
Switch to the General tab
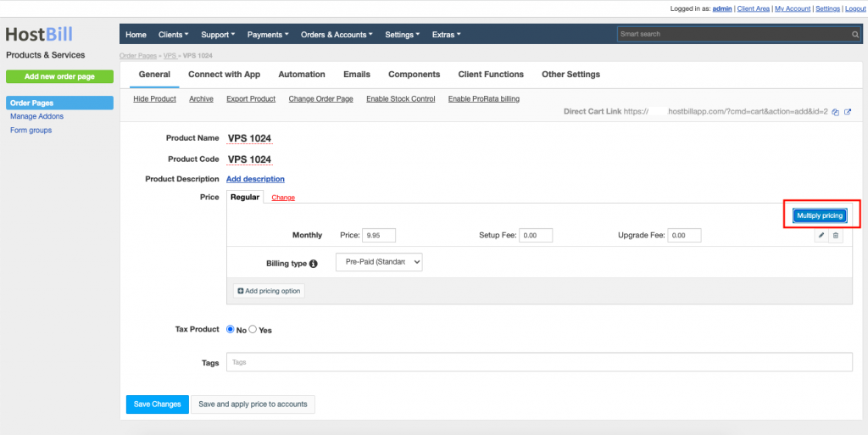coord(154,74)
